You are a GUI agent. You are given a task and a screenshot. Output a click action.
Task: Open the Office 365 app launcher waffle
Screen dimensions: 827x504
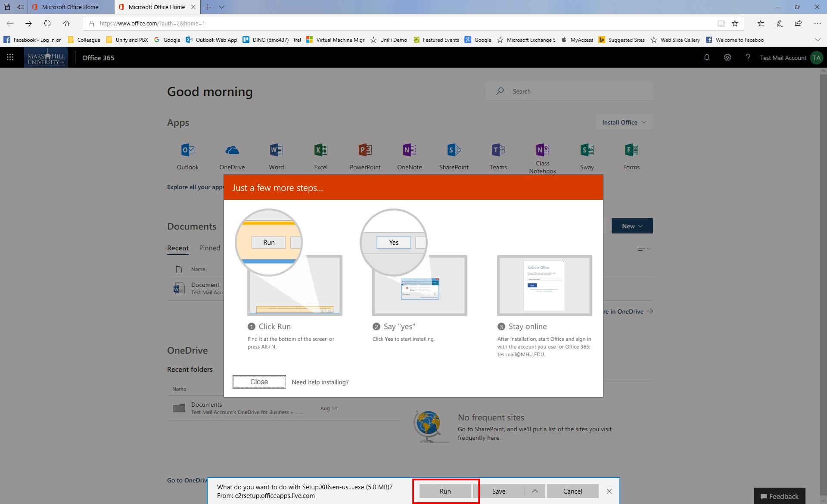[9, 57]
